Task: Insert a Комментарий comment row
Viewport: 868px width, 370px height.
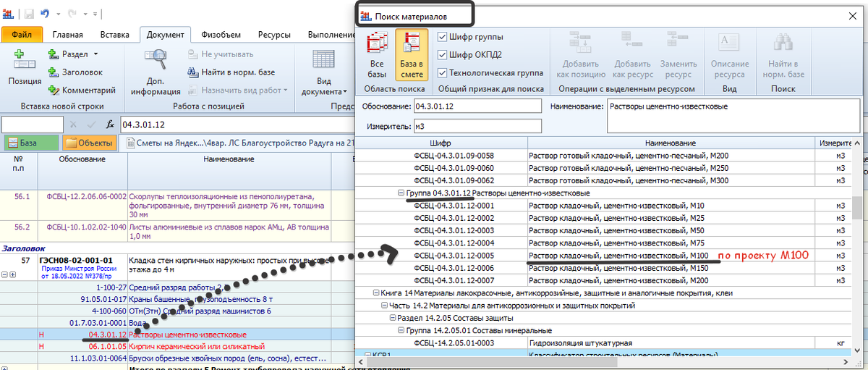Action: 82,90
